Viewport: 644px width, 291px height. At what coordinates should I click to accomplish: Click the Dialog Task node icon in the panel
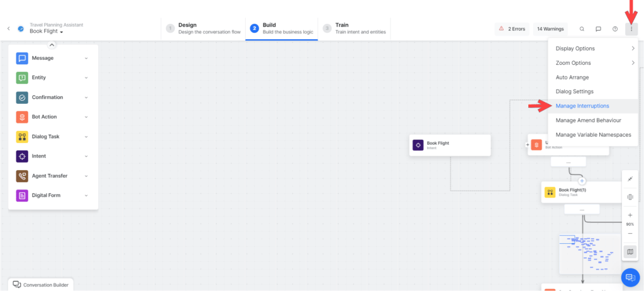[x=22, y=137]
